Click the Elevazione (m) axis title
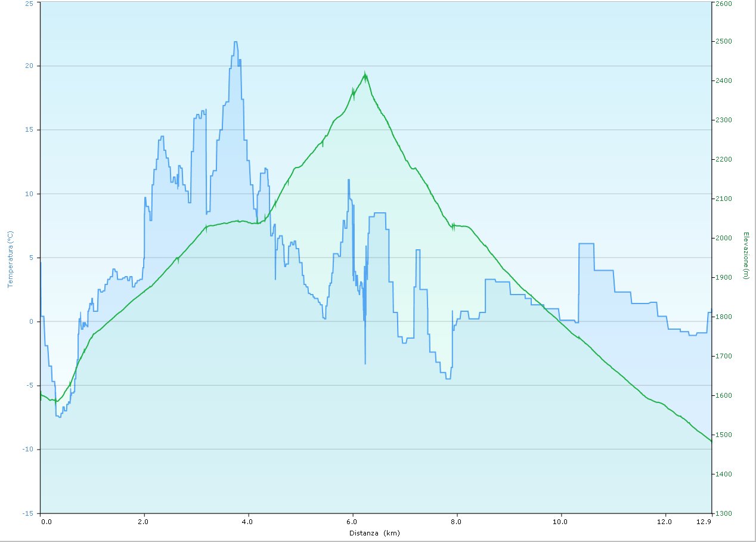This screenshot has height=542, width=756. 746,255
